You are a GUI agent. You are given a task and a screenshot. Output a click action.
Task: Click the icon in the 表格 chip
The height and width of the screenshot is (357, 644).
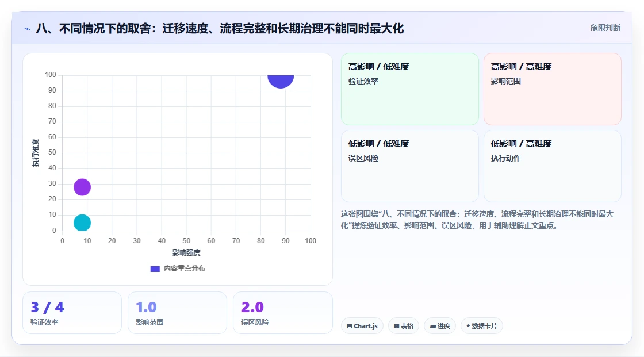click(397, 326)
